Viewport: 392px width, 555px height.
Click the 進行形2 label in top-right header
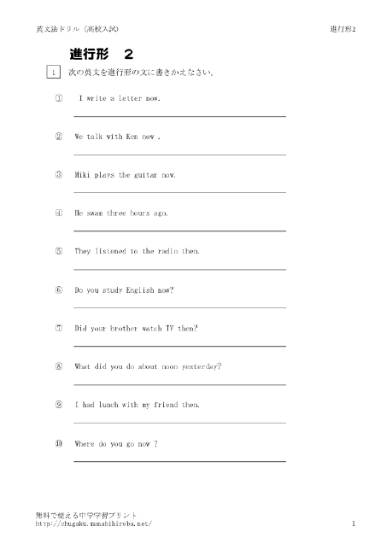[x=342, y=29]
